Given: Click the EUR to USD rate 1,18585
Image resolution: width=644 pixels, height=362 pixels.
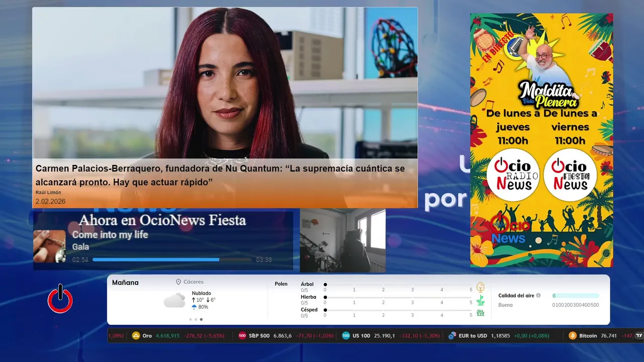Looking at the screenshot, I should pos(501,335).
